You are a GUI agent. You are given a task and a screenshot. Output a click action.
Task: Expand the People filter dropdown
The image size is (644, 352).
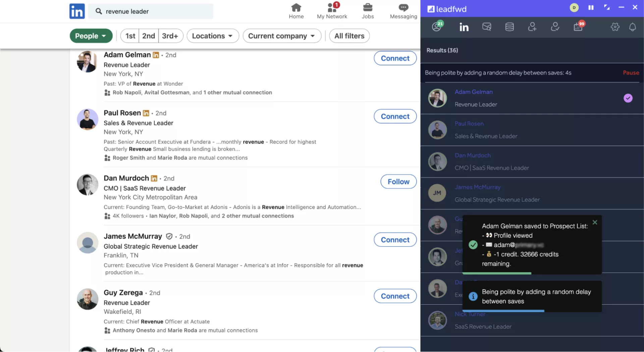[x=91, y=36]
